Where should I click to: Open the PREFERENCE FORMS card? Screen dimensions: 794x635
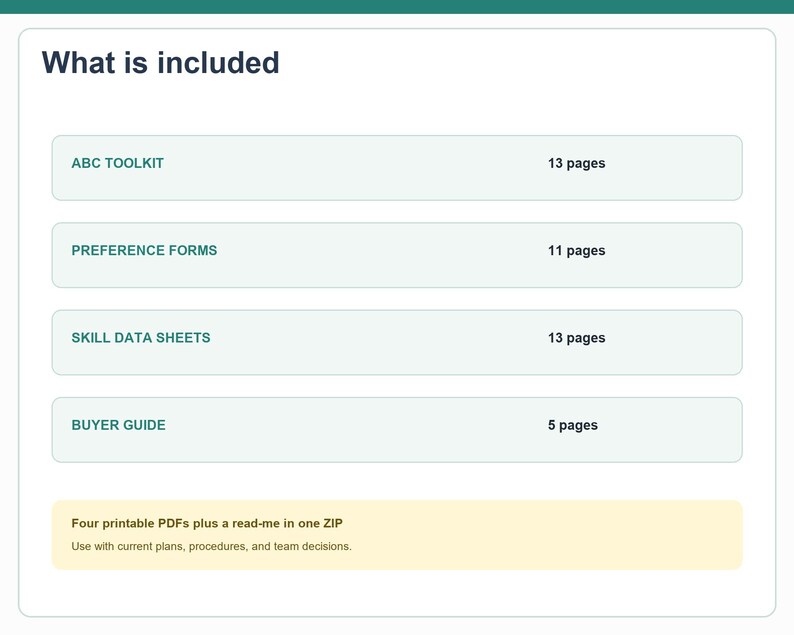click(397, 255)
